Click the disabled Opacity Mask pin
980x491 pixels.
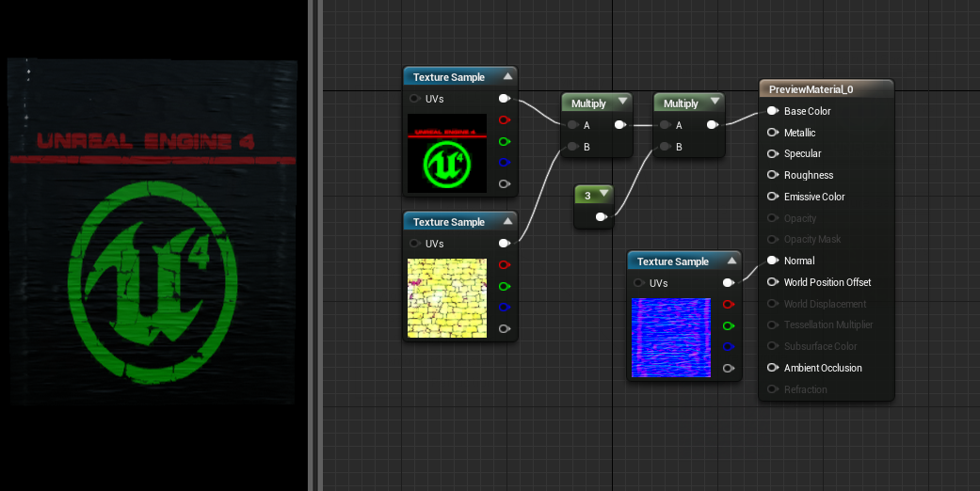(x=773, y=239)
